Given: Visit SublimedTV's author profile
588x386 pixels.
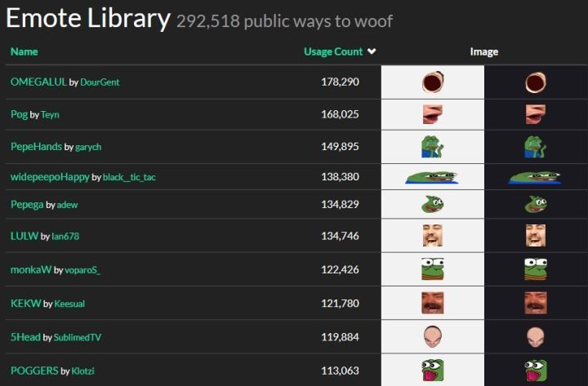Looking at the screenshot, I should click(78, 337).
